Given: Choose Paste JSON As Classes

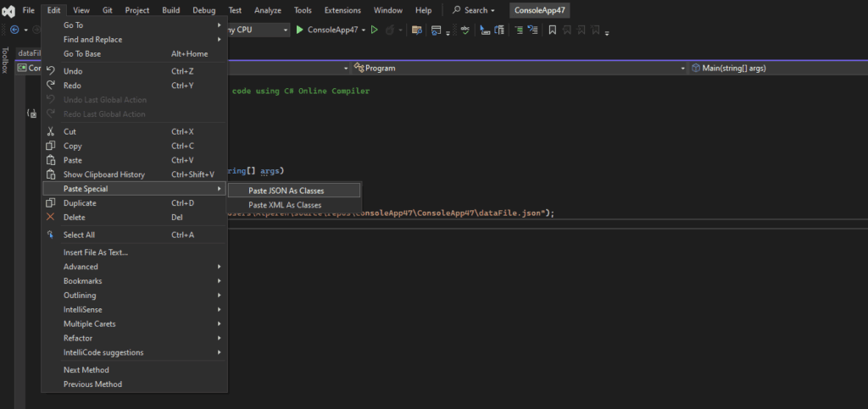Looking at the screenshot, I should [294, 191].
